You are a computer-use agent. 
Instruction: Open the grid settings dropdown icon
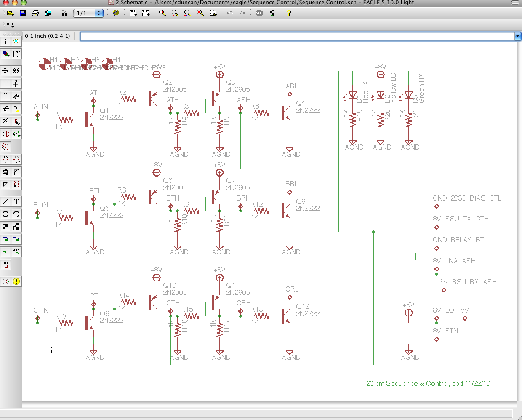coord(11,25)
